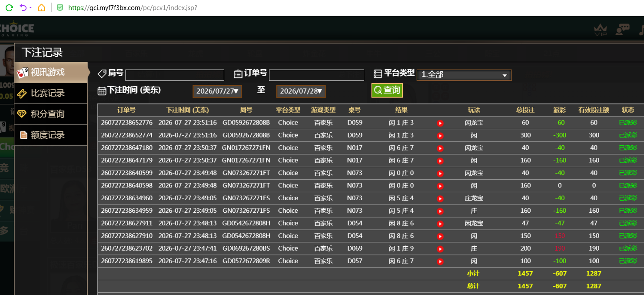Click the 订单号 clipboard icon
Image resolution: width=644 pixels, height=295 pixels.
click(238, 74)
